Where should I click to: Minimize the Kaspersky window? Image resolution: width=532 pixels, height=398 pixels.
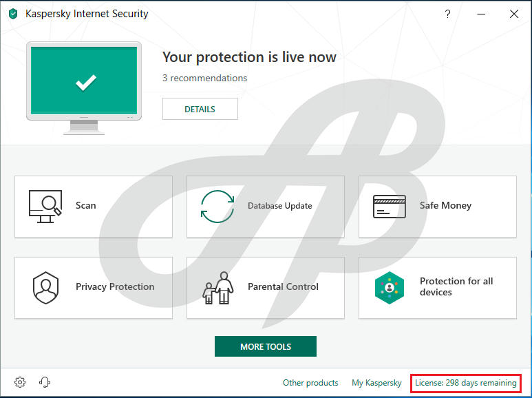pyautogui.click(x=480, y=14)
